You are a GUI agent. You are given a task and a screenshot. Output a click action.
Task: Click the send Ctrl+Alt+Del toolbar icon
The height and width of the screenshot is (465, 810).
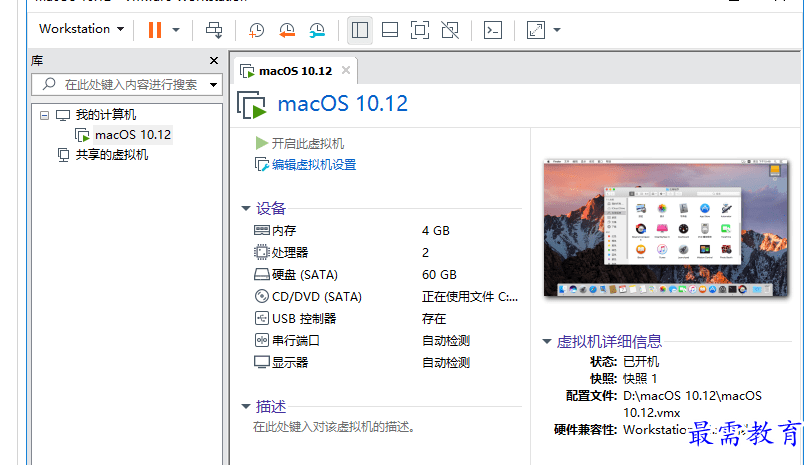pos(214,29)
